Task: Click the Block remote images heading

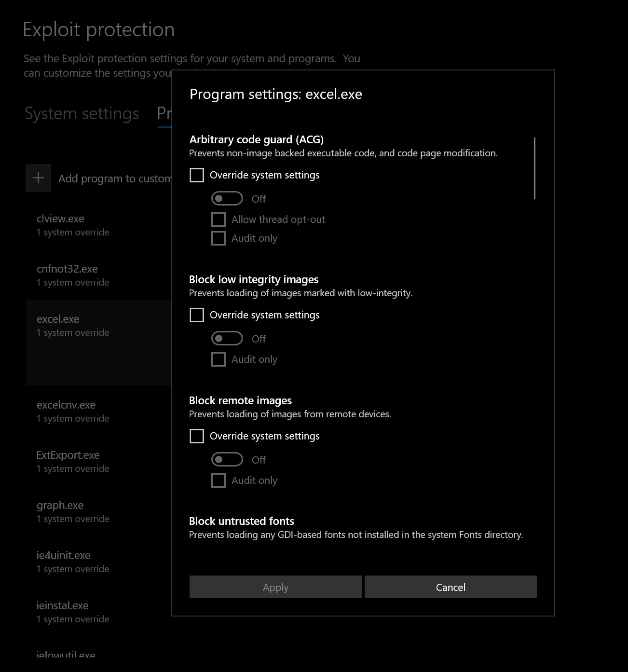Action: (240, 400)
